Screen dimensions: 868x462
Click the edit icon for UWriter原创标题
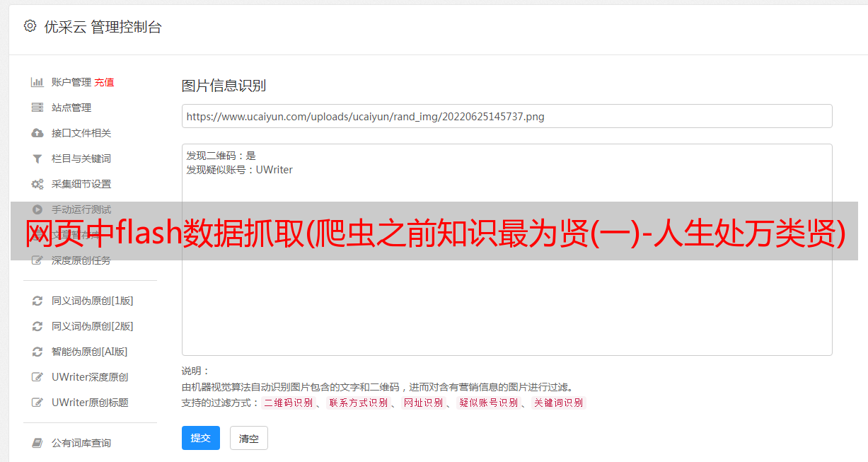click(37, 403)
